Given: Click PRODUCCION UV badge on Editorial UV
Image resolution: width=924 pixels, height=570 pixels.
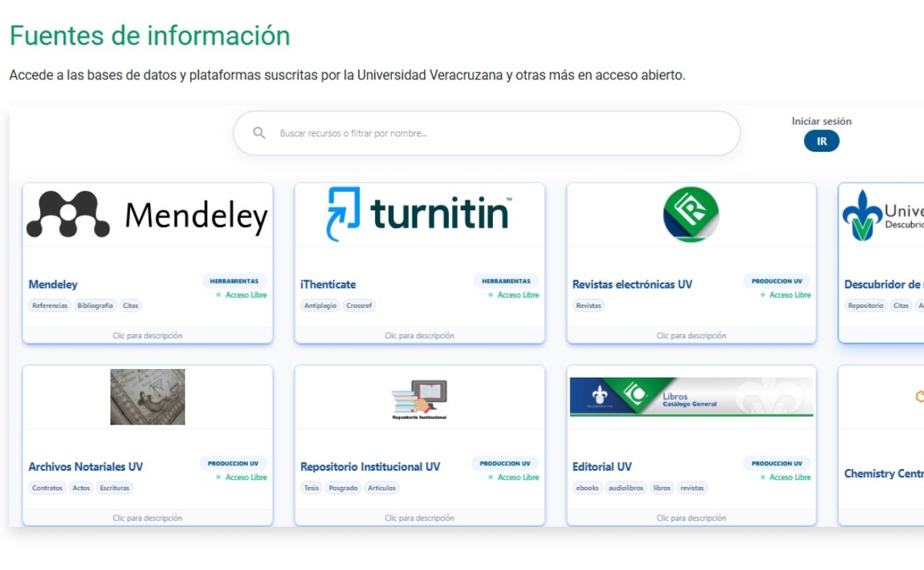Looking at the screenshot, I should point(777,464).
